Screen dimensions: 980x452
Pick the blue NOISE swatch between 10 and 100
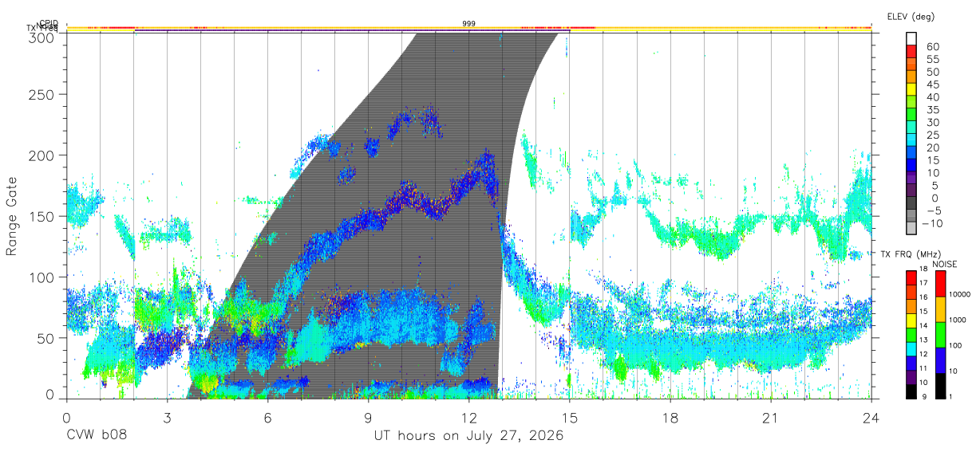coord(940,360)
